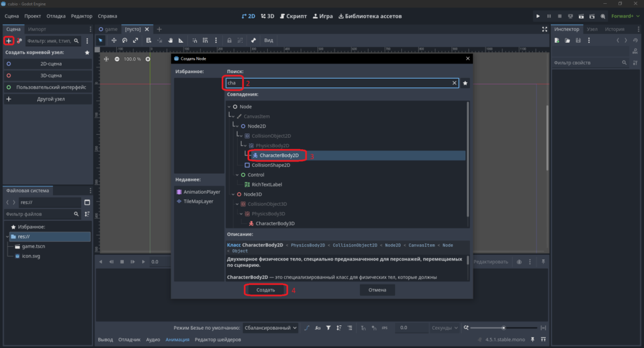
Task: Open Movie Maker mode reel icon
Action: [603, 16]
